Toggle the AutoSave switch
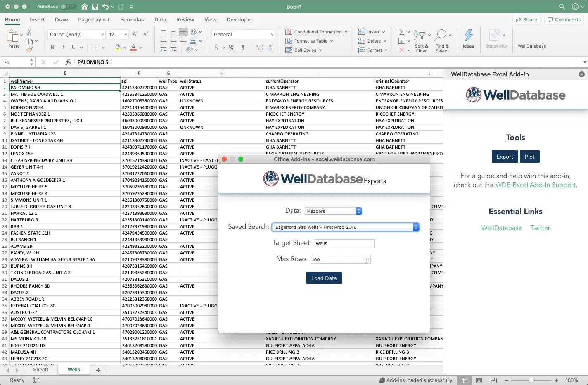This screenshot has width=588, height=385. coord(68,7)
